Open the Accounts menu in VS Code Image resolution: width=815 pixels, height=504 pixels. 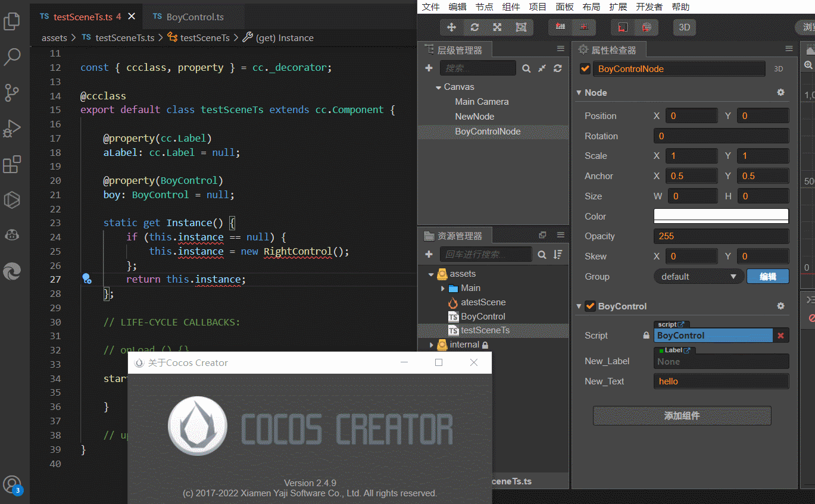12,484
